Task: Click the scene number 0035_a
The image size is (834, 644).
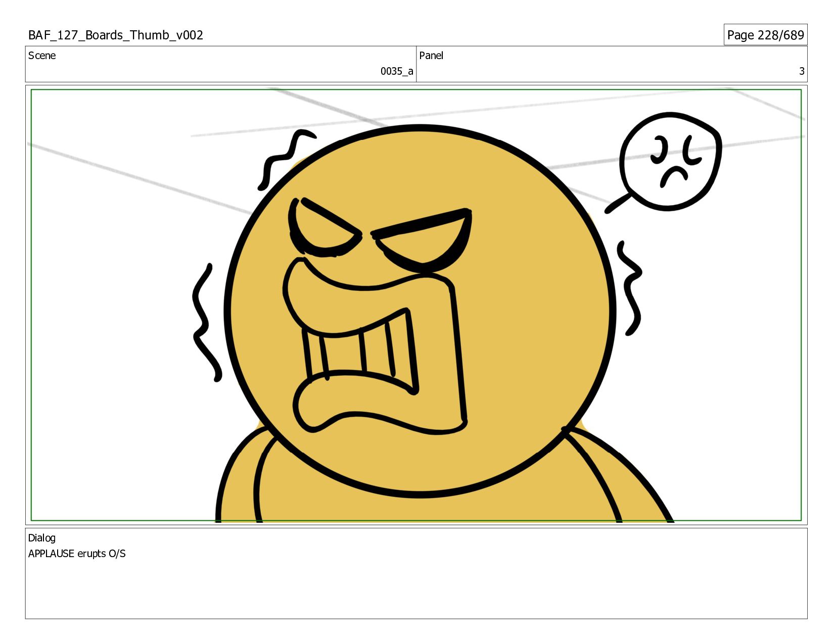Action: 397,71
